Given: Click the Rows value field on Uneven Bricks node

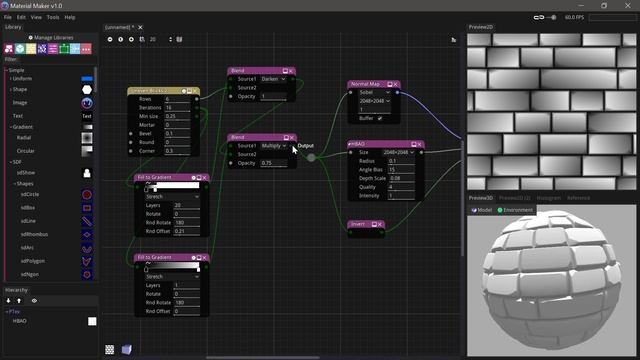Looking at the screenshot, I should [177, 99].
